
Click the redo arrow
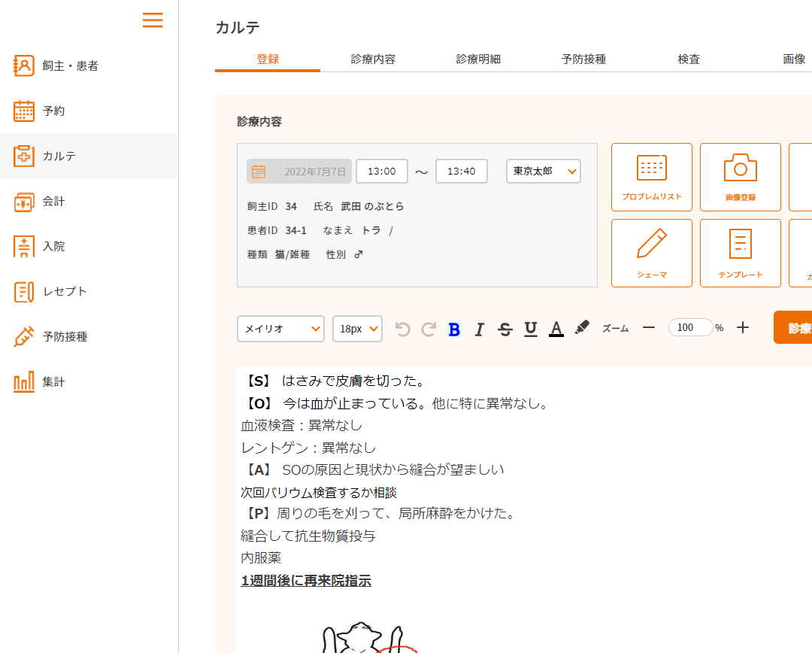click(429, 329)
